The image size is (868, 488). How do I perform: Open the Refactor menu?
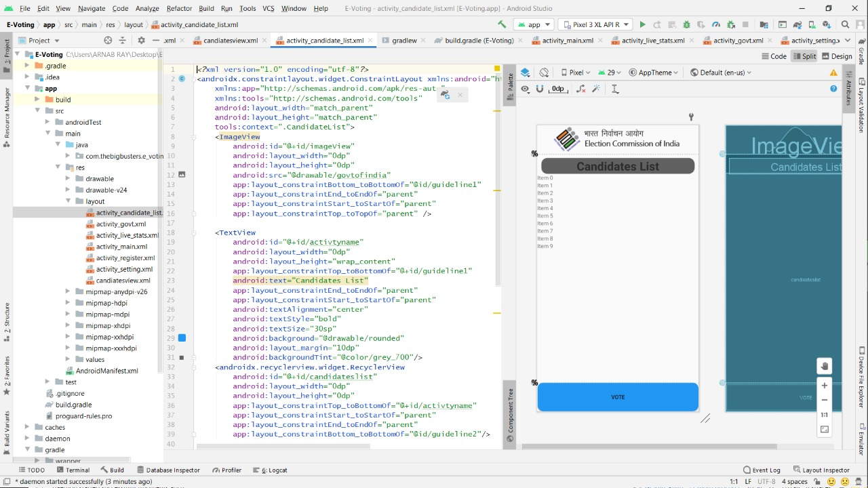pyautogui.click(x=179, y=8)
